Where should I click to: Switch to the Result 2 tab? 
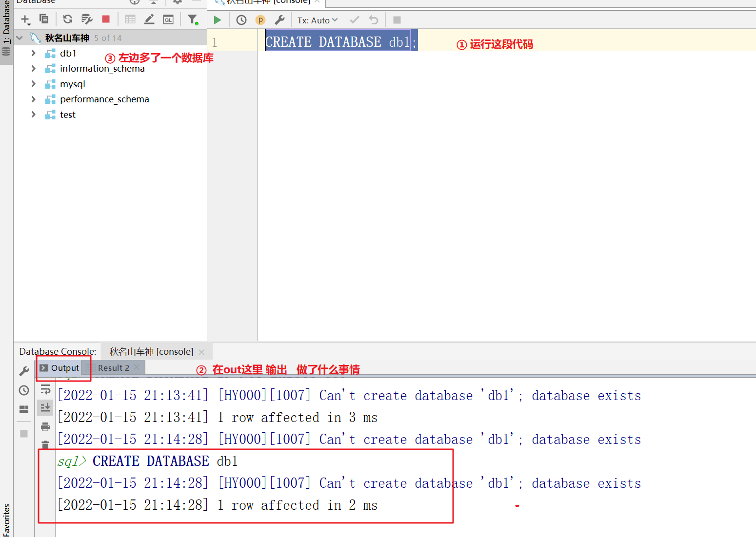(x=113, y=368)
